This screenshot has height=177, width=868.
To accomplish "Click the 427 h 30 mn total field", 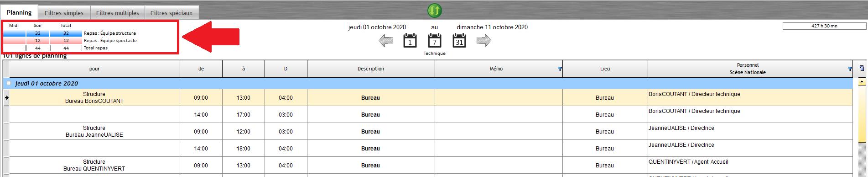I will [x=824, y=26].
